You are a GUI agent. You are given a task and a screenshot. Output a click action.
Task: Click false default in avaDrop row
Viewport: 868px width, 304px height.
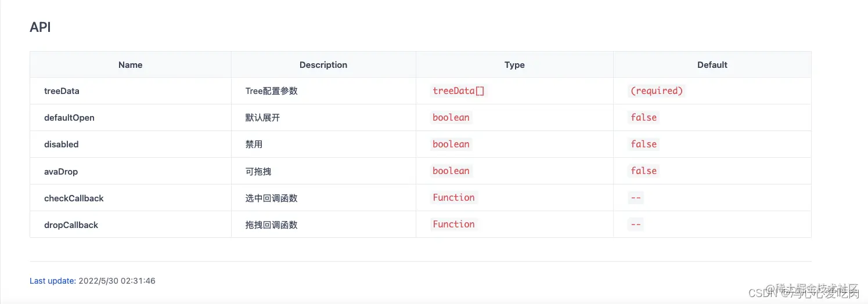[x=643, y=171]
